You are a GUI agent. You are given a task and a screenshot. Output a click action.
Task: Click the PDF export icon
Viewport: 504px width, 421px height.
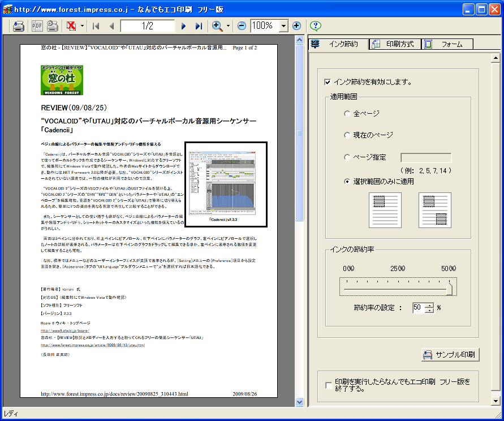pos(37,25)
